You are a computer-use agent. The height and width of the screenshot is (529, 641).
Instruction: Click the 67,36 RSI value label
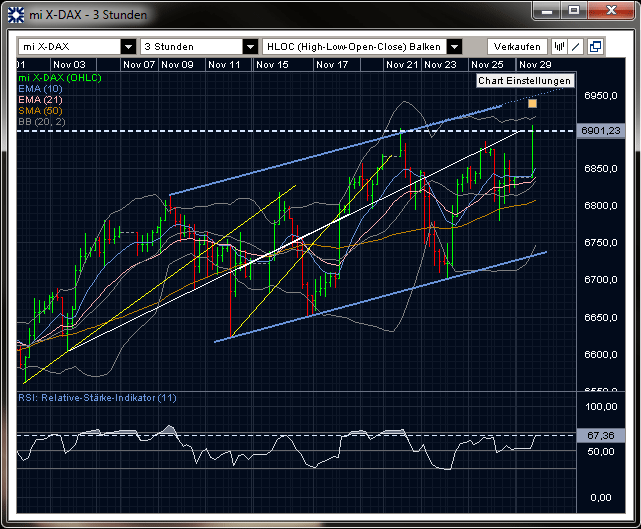601,435
